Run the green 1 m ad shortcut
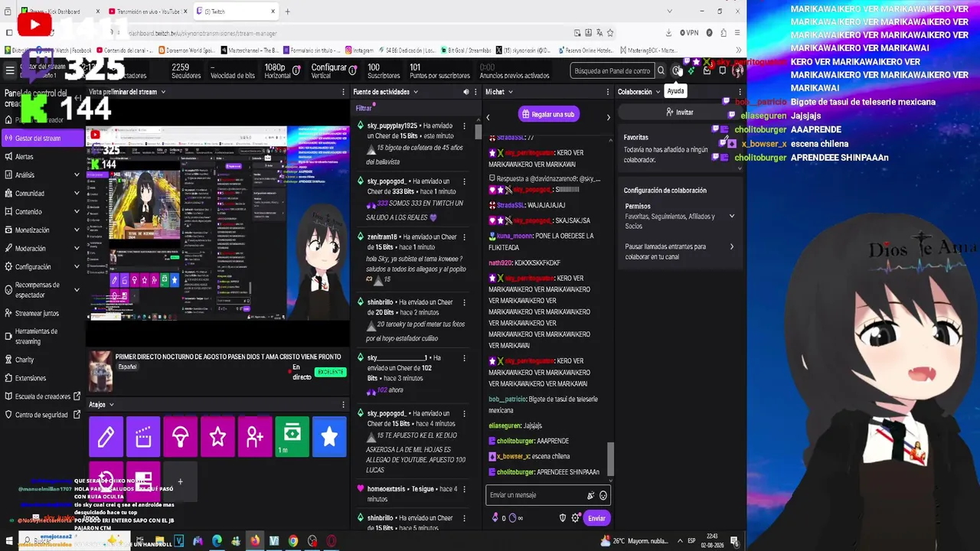 pyautogui.click(x=292, y=436)
